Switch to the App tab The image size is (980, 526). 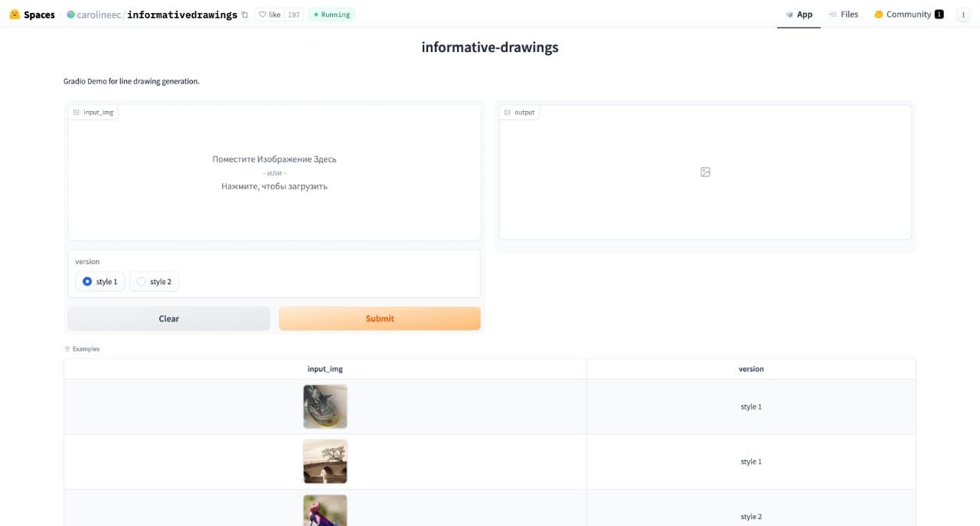(799, 15)
